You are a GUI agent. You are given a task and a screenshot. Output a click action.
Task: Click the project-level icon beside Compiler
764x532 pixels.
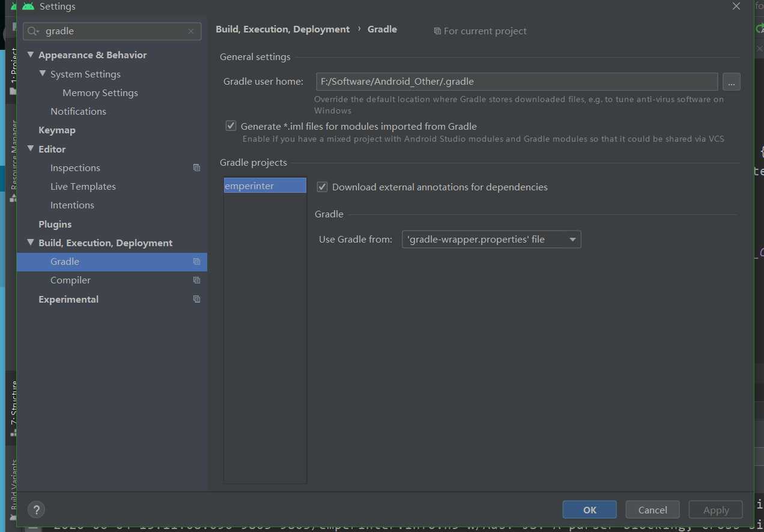(x=196, y=280)
